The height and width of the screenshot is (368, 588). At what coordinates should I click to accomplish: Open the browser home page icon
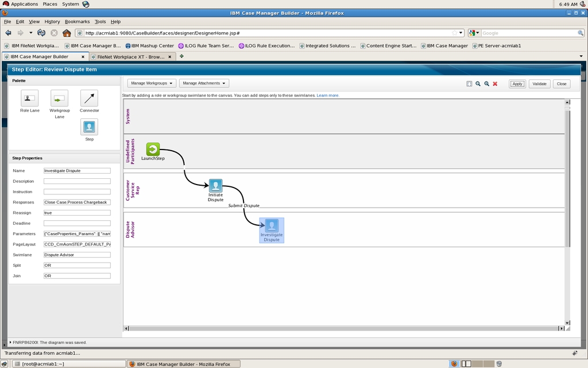click(x=67, y=33)
